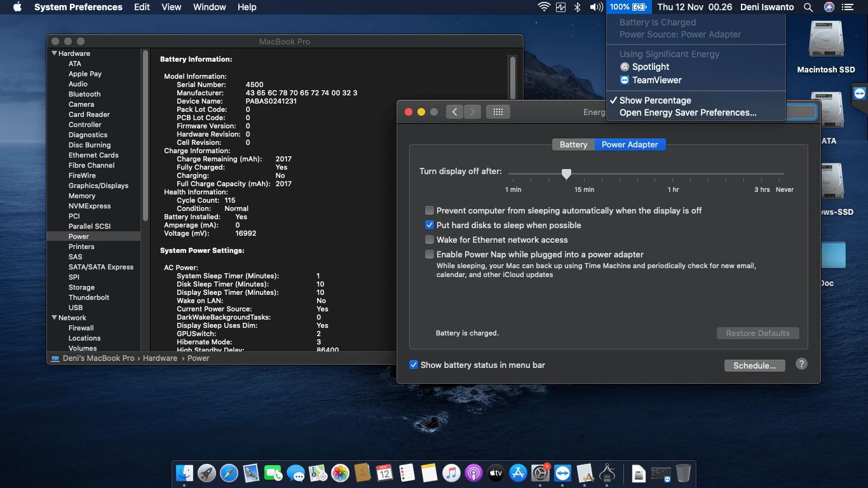Open App Store in Dock

tap(518, 473)
